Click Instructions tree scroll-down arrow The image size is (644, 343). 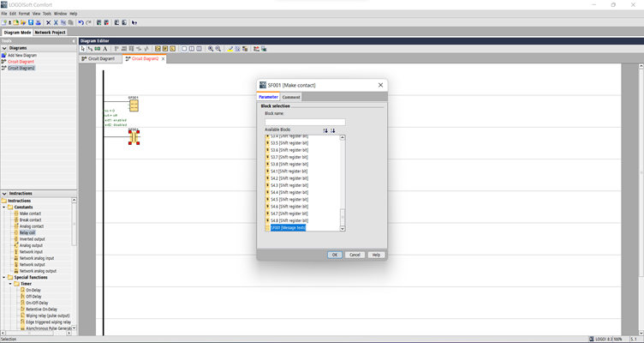pyautogui.click(x=74, y=328)
